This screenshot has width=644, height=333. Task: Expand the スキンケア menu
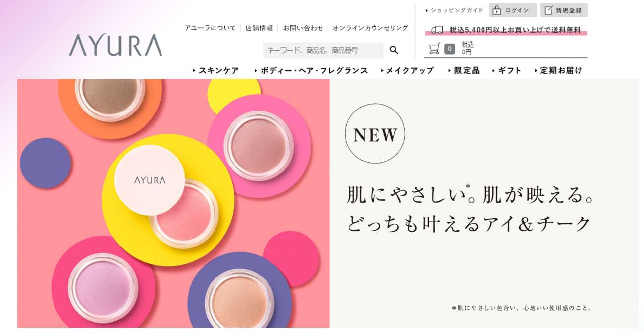click(216, 71)
